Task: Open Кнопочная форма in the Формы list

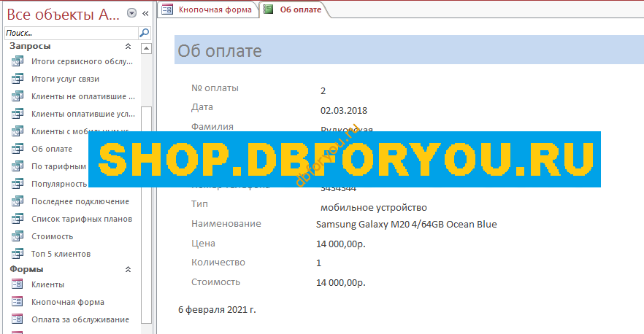Action: point(68,302)
